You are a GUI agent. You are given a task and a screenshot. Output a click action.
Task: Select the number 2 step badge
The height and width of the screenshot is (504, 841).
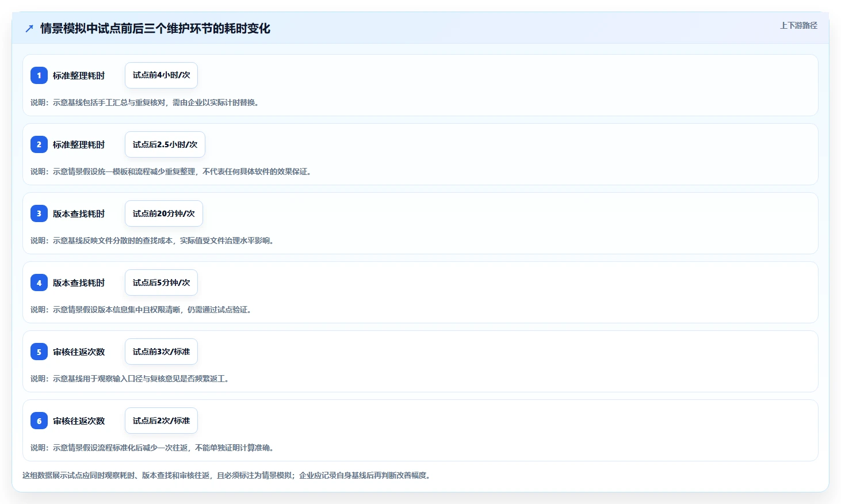(39, 144)
